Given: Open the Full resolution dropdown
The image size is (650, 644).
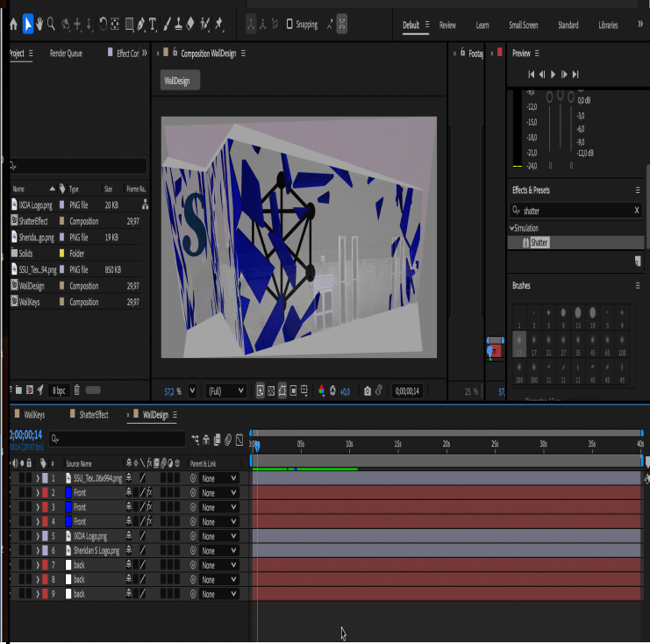Looking at the screenshot, I should [226, 391].
